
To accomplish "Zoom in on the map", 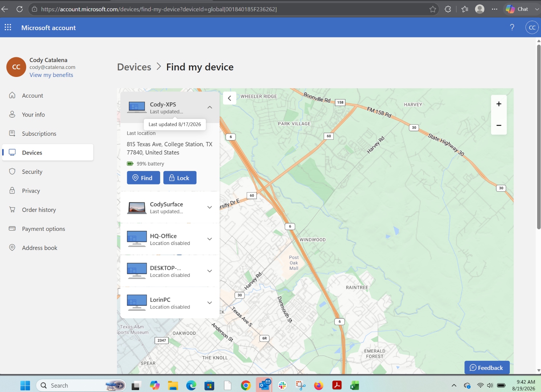I will pyautogui.click(x=499, y=104).
